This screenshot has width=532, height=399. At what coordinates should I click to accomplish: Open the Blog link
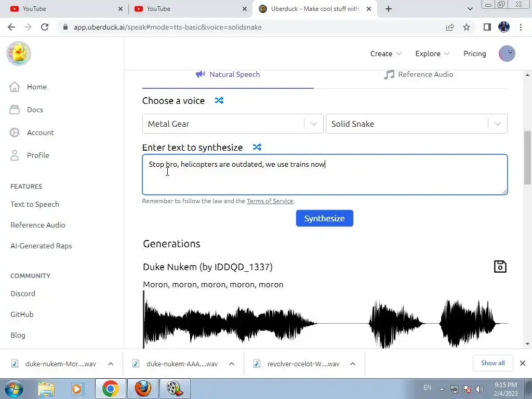pos(18,335)
